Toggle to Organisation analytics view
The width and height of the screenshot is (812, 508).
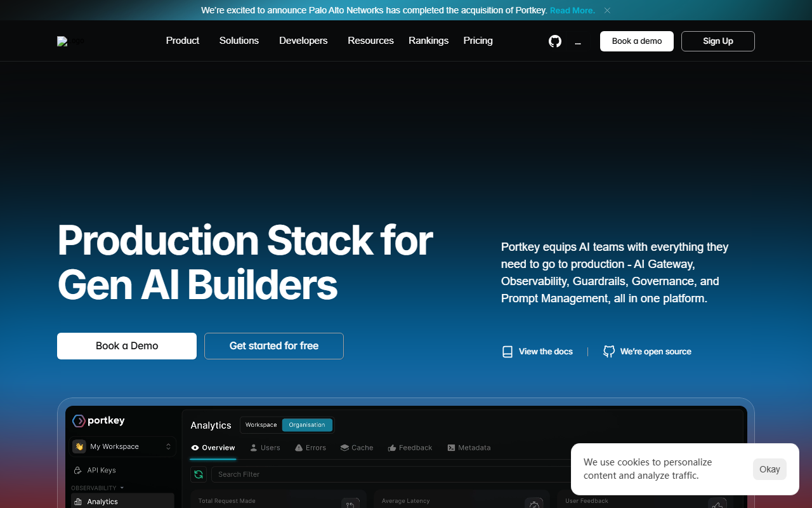point(307,425)
